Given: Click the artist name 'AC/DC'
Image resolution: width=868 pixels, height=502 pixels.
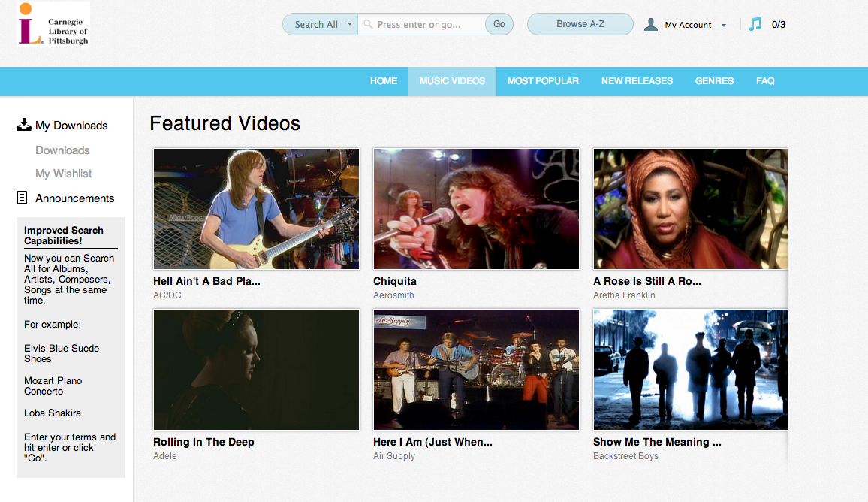Looking at the screenshot, I should [x=167, y=295].
